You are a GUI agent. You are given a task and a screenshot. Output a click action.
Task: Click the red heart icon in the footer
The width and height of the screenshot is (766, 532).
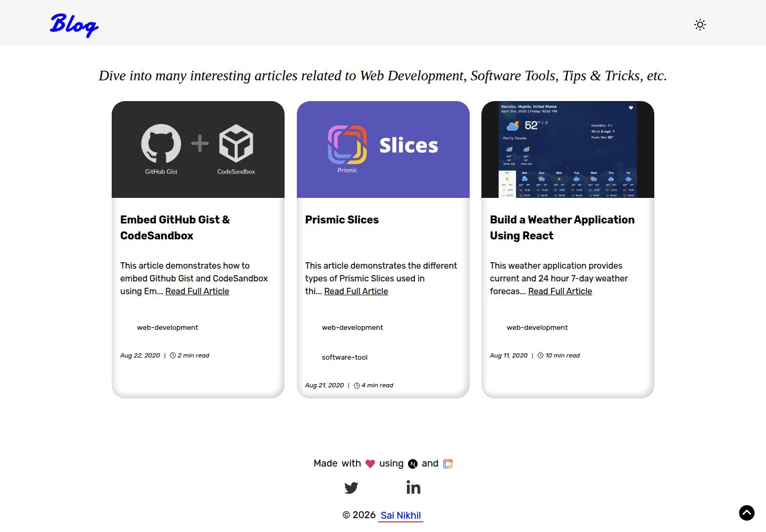[x=370, y=464]
